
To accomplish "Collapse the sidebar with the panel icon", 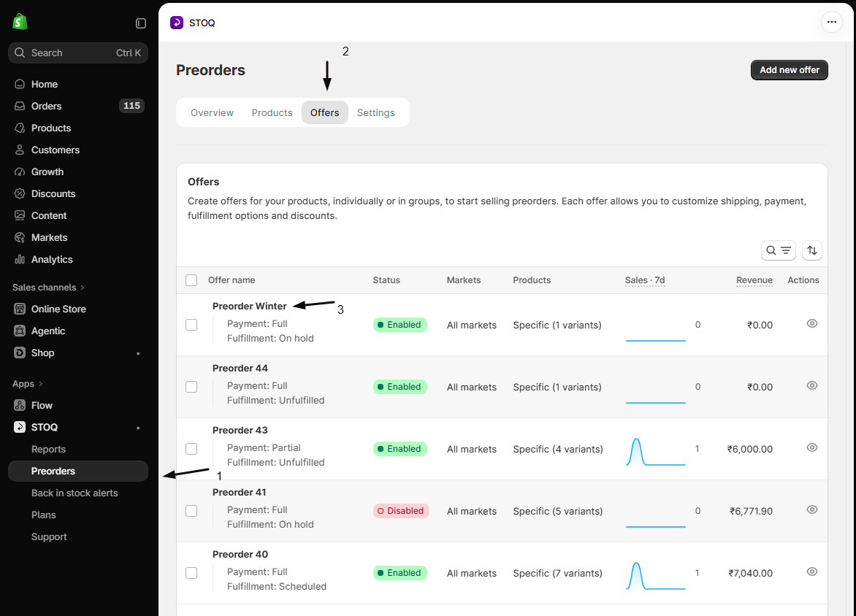I will click(x=141, y=23).
